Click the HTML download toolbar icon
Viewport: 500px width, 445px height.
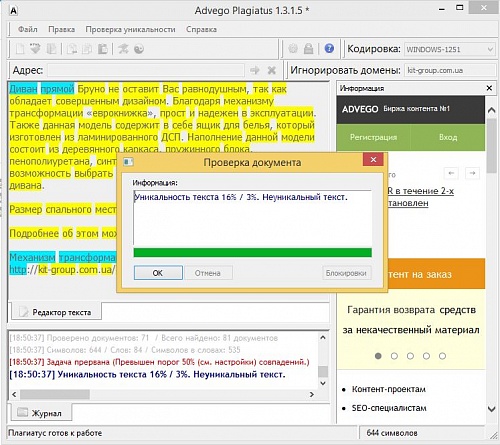tap(35, 49)
